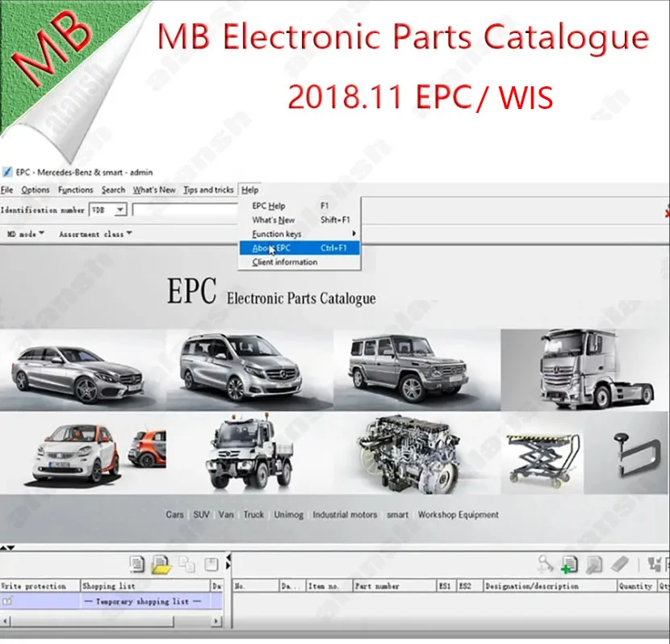Select Client information menu entry
Image resolution: width=670 pixels, height=644 pixels.
point(300,262)
